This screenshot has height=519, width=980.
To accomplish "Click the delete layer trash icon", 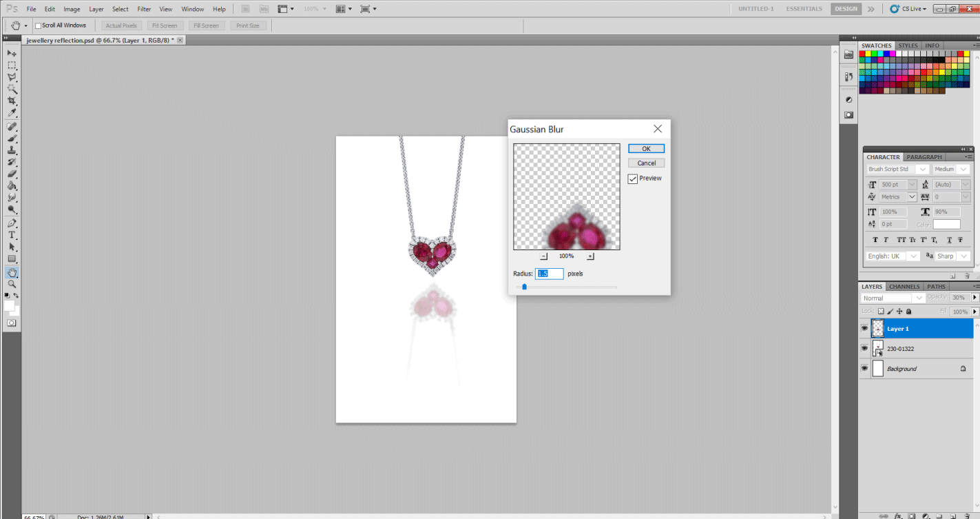I will 967,515.
